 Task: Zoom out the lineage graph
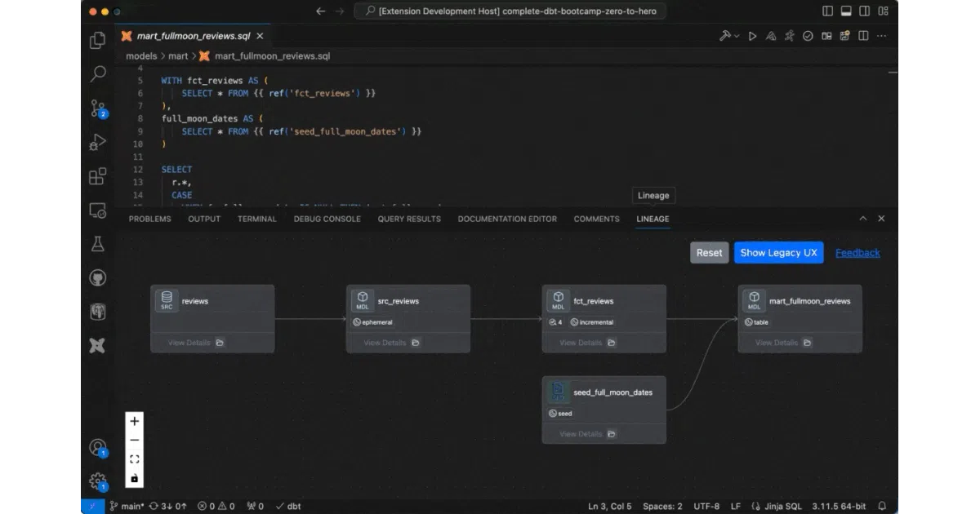135,440
